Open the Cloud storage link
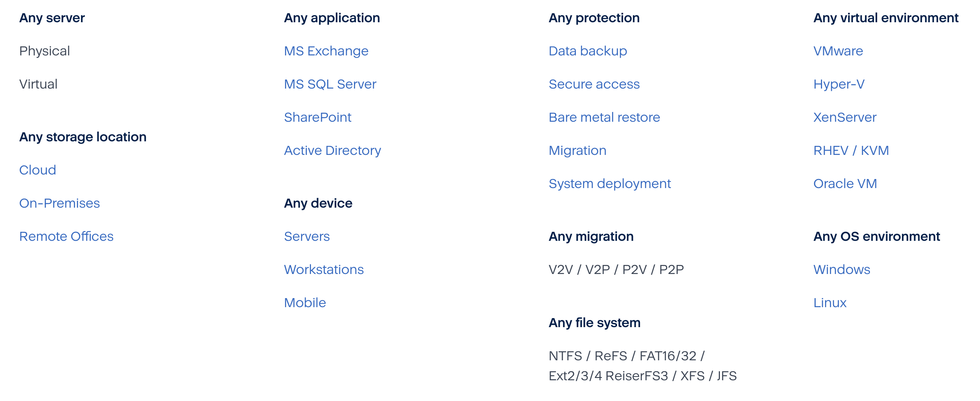 point(38,170)
